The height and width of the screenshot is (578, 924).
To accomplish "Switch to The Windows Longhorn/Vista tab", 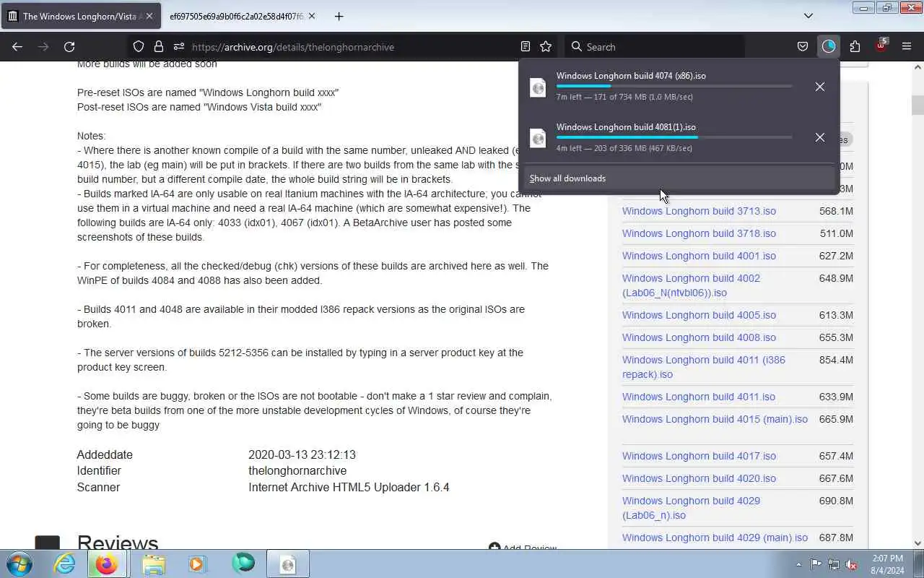I will [82, 16].
